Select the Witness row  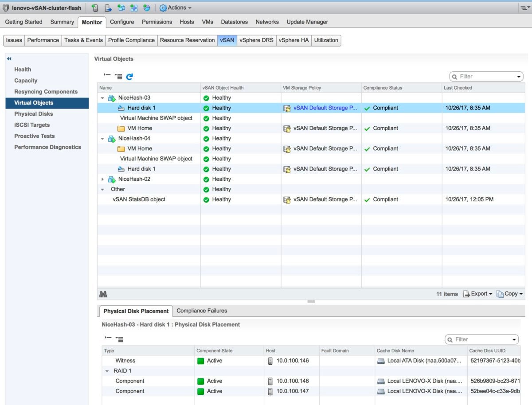point(311,361)
